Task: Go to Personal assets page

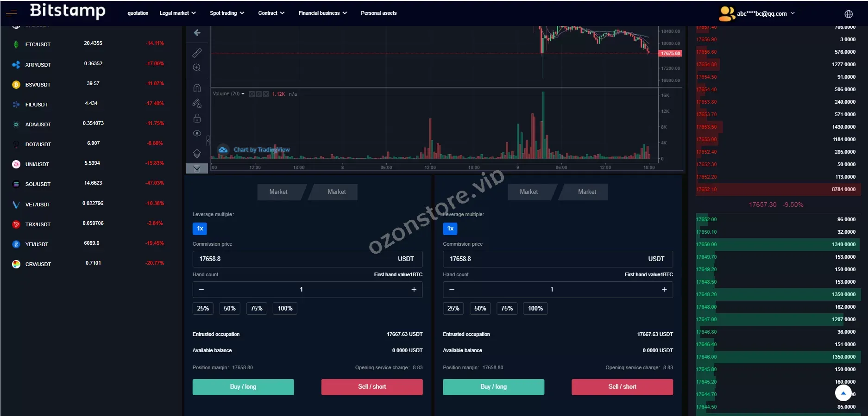Action: click(x=378, y=13)
